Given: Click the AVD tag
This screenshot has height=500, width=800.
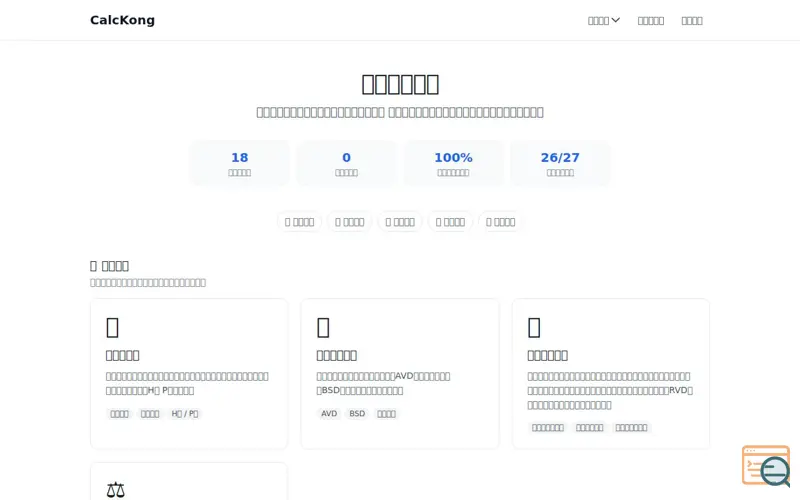Looking at the screenshot, I should [x=329, y=413].
